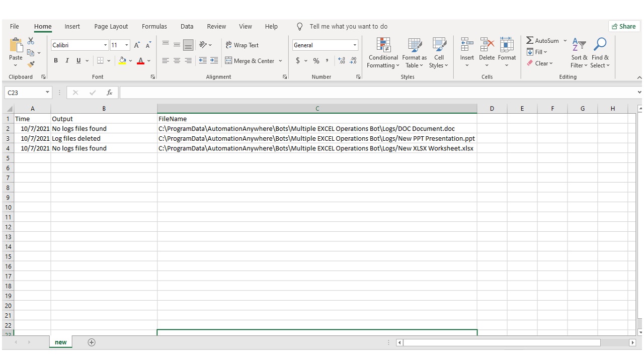Expand the font name Calibri dropdown
This screenshot has width=644, height=362.
[105, 45]
